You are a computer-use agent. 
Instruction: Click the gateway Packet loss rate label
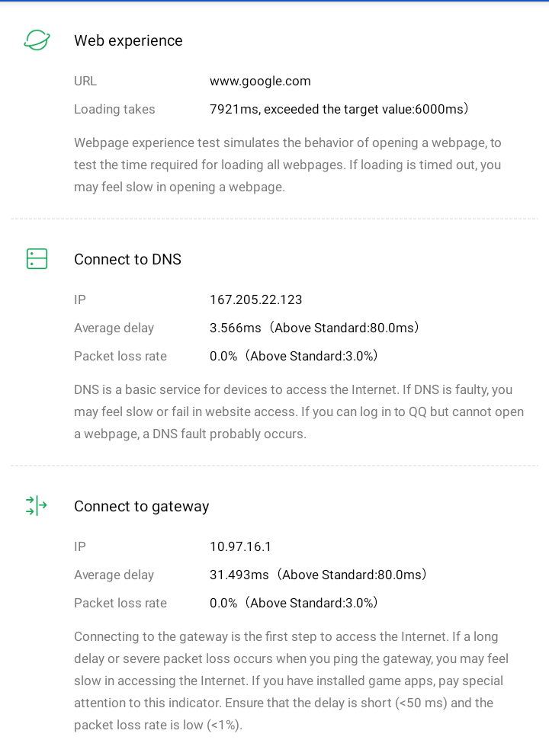coord(120,604)
